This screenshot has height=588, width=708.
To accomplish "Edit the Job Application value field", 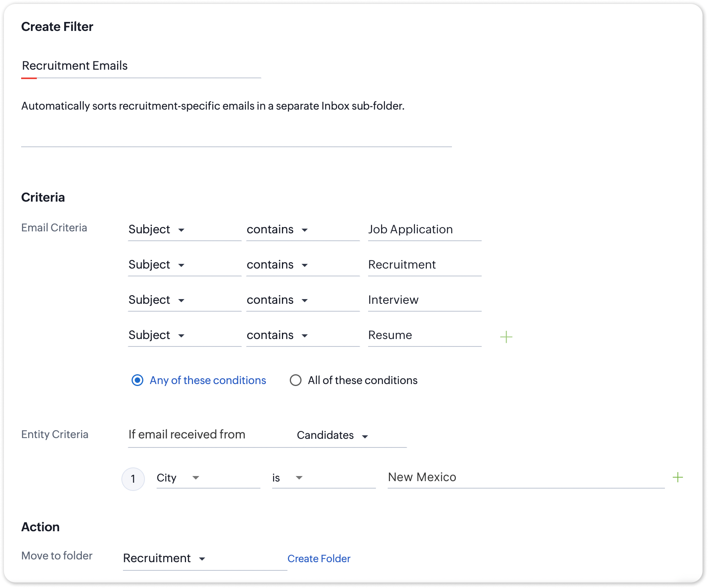I will point(424,229).
